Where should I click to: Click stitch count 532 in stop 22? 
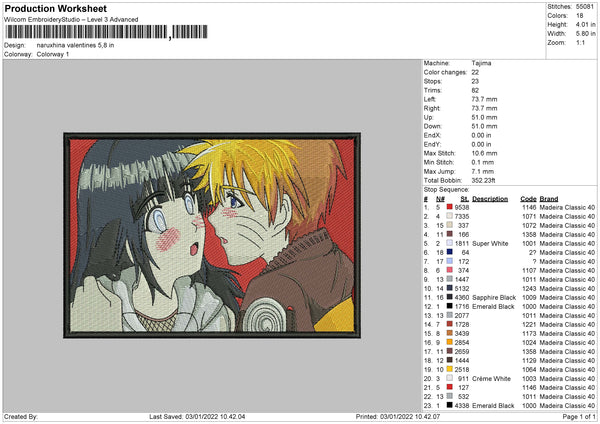(x=463, y=396)
